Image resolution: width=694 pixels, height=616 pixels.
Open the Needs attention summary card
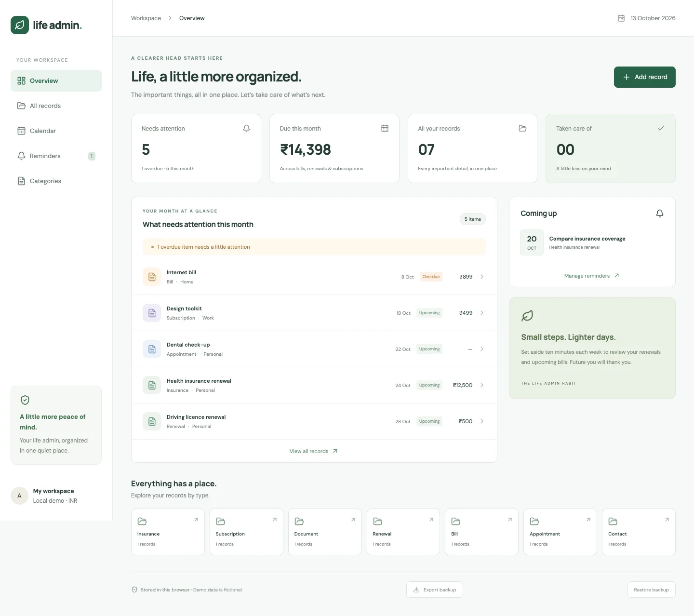pyautogui.click(x=196, y=148)
